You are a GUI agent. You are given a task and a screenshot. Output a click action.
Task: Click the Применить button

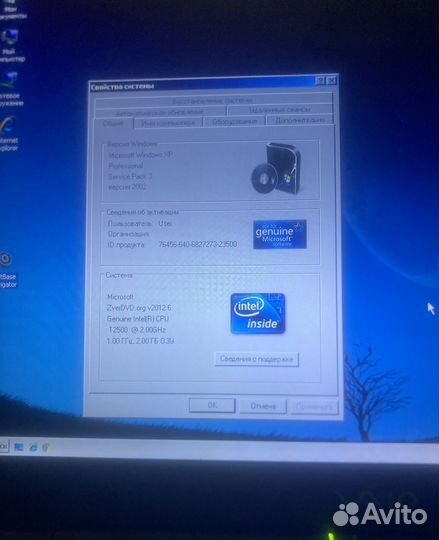point(314,407)
